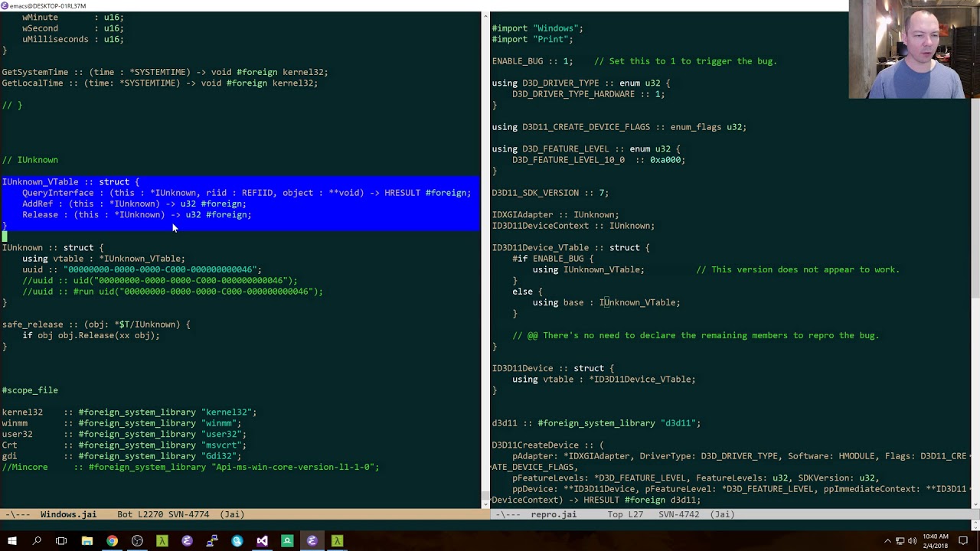Open Task View from the taskbar

[61, 541]
